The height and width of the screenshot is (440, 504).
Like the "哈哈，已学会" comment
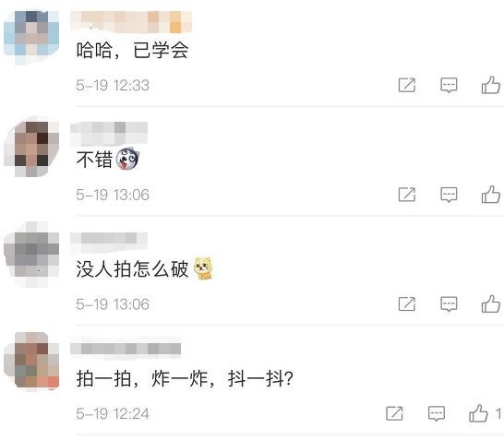click(x=490, y=85)
